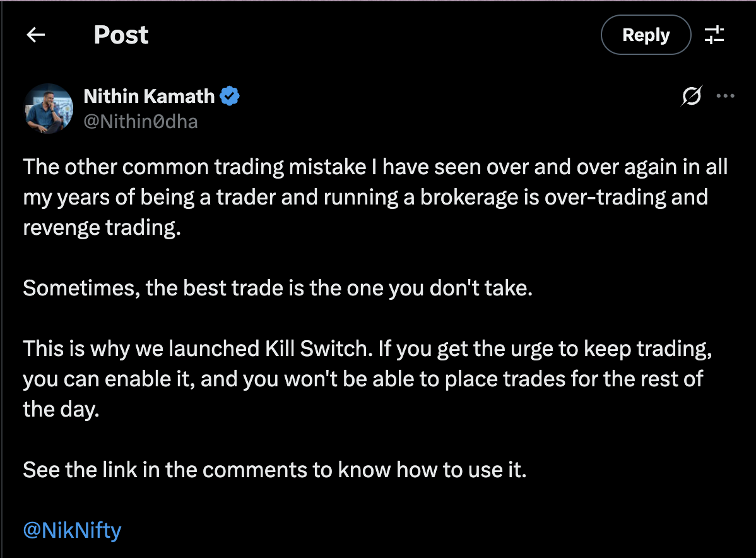Open the @NikNifty mention link

[x=71, y=531]
